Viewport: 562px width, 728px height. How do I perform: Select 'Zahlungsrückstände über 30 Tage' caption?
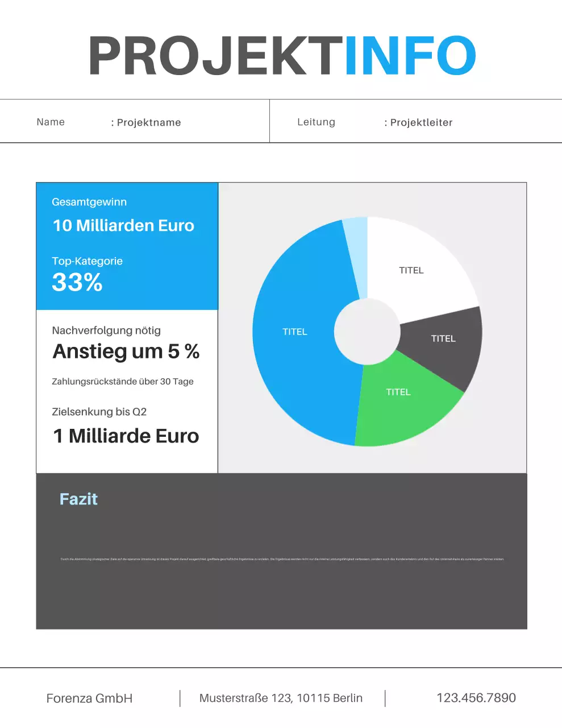pos(123,382)
